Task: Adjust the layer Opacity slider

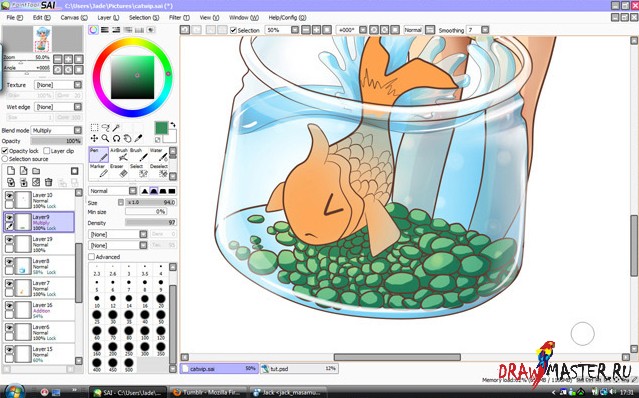Action: (x=56, y=141)
